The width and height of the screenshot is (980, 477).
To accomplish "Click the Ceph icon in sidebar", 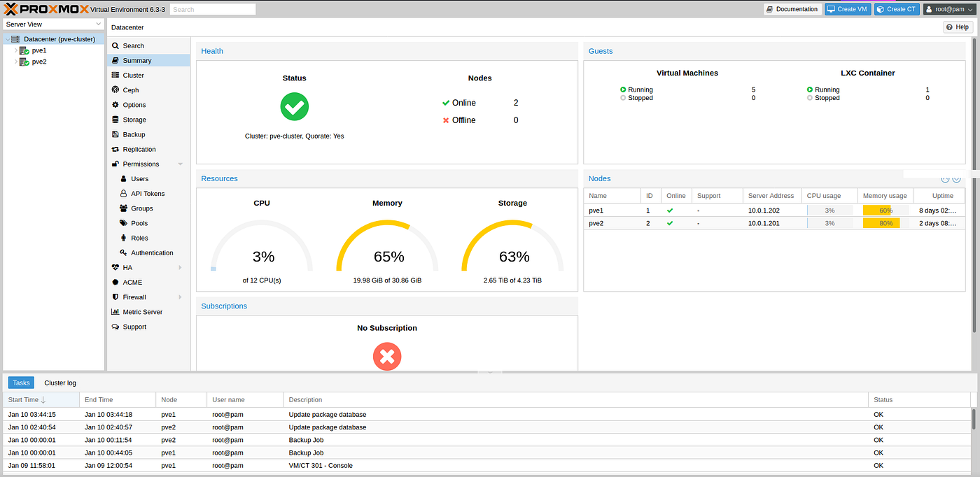I will 115,90.
